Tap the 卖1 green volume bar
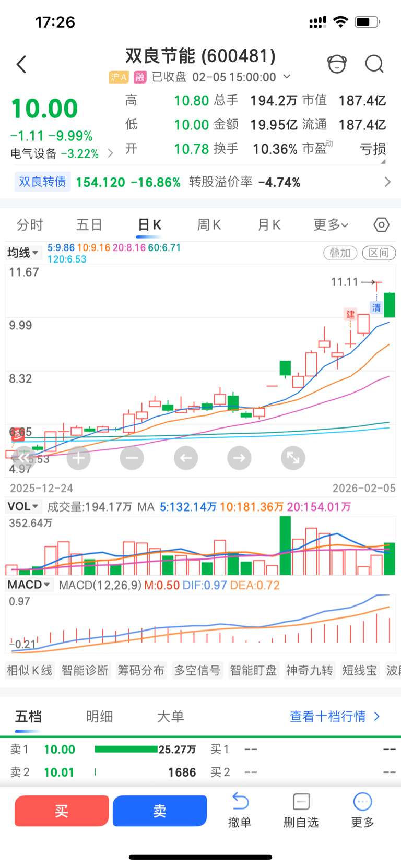This screenshot has height=868, width=401. [x=126, y=750]
